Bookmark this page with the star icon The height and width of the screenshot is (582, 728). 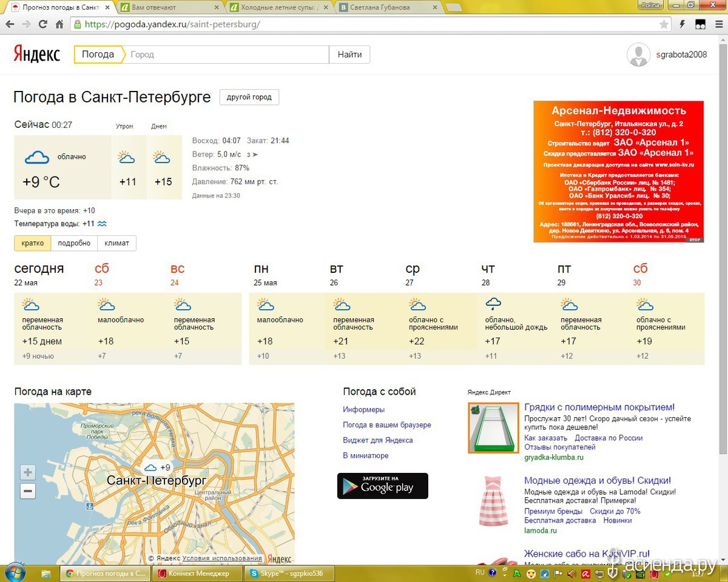pyautogui.click(x=664, y=25)
